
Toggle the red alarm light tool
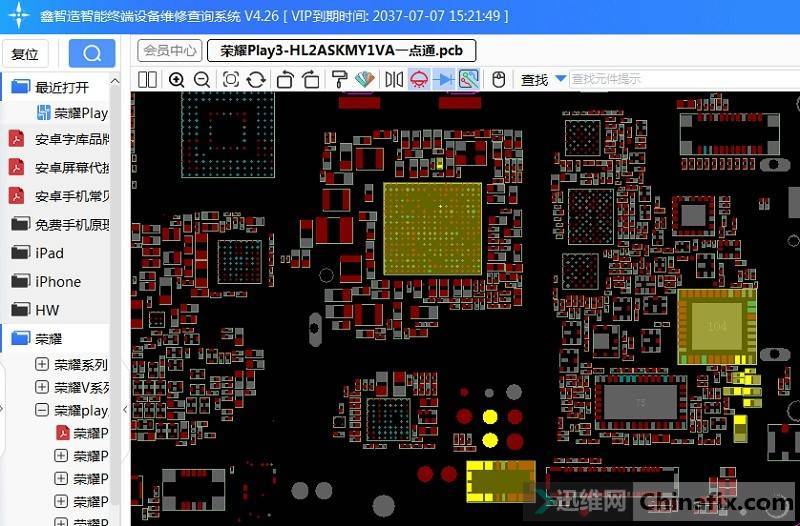(419, 79)
